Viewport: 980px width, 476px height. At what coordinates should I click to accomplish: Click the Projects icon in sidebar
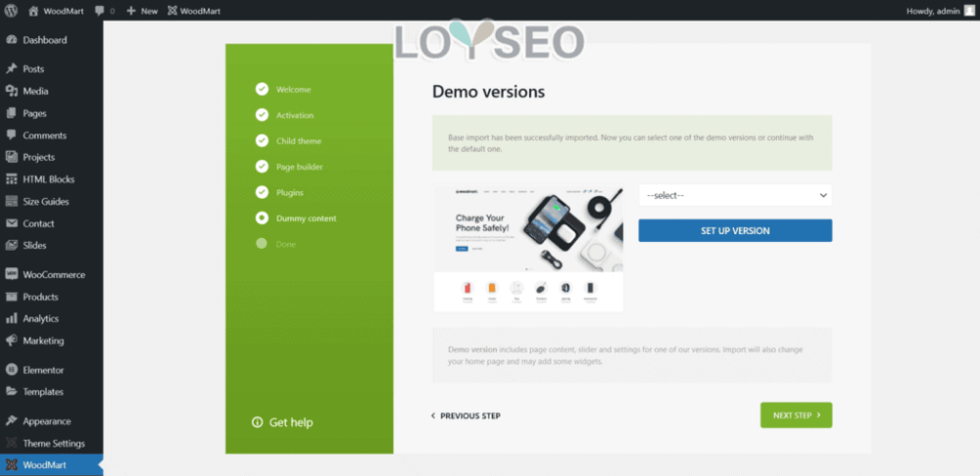tap(11, 157)
